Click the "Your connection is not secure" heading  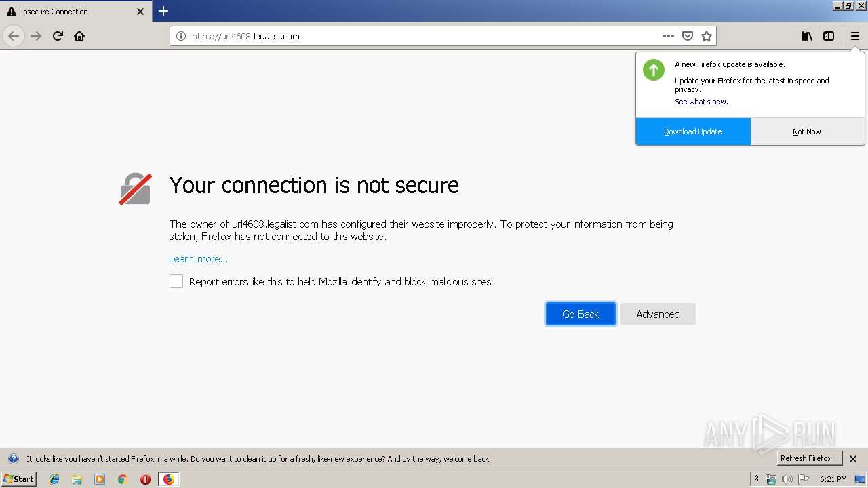[314, 185]
